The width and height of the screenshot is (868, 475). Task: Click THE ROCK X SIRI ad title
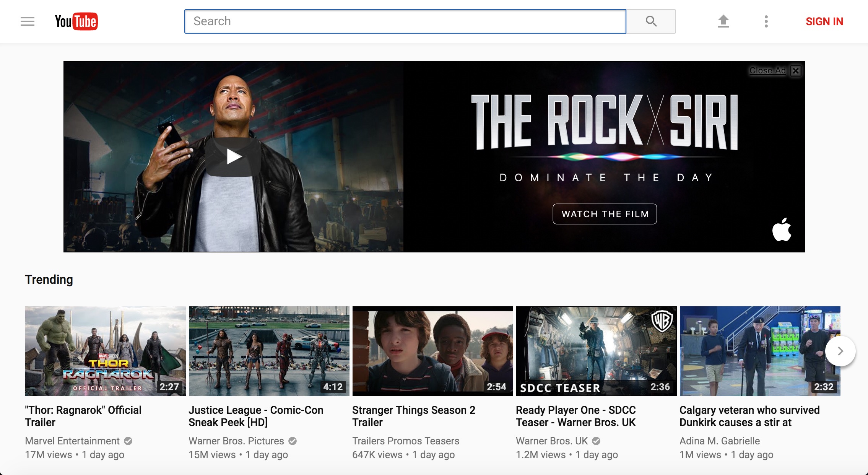coord(605,122)
